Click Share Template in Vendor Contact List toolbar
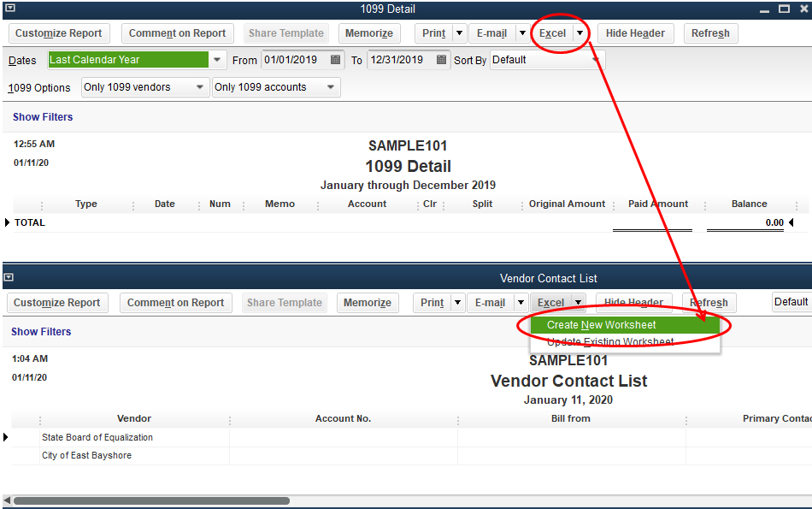This screenshot has width=812, height=509. pos(285,303)
